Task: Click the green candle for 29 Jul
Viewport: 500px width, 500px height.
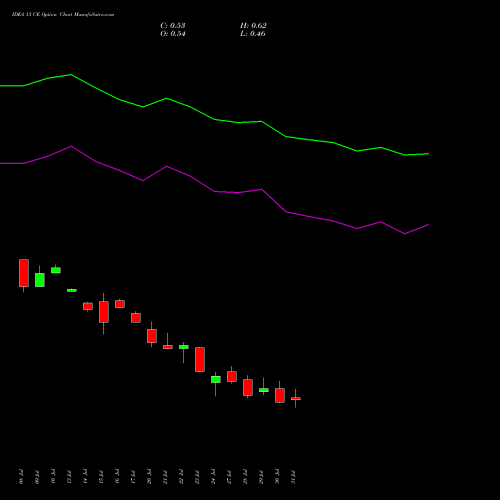Action: (x=264, y=390)
